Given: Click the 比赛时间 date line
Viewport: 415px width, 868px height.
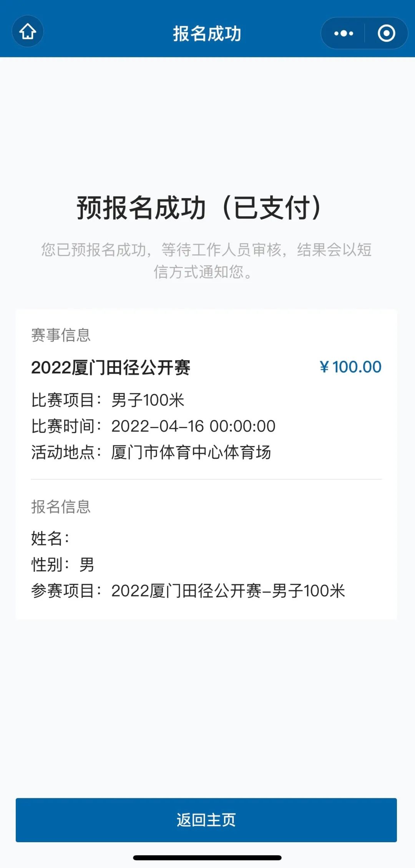Looking at the screenshot, I should point(153,426).
